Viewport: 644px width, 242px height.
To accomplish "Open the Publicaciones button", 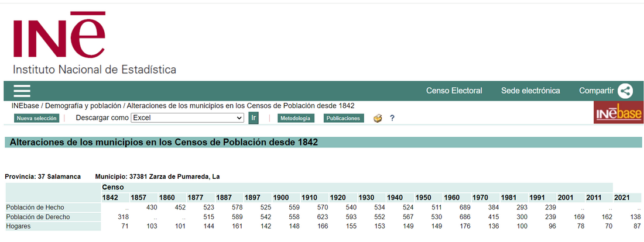I will tap(344, 118).
